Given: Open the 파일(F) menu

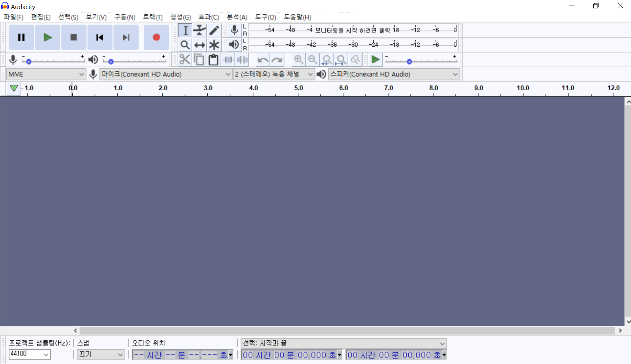Looking at the screenshot, I should point(14,17).
